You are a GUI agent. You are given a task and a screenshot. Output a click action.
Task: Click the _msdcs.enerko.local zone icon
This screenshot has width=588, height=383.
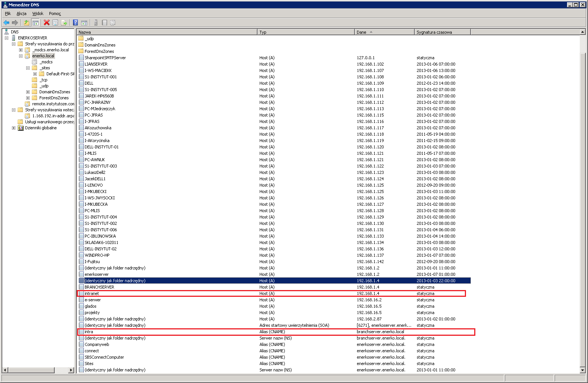(27, 50)
